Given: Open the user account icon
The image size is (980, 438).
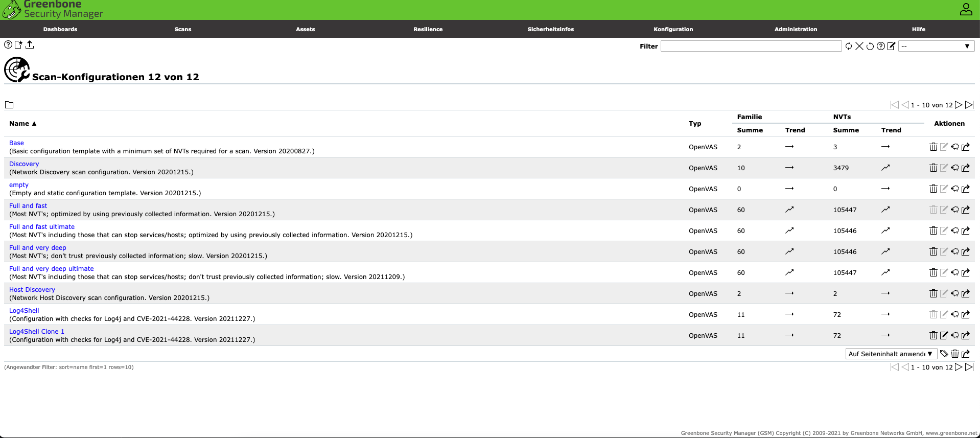Looking at the screenshot, I should 966,9.
